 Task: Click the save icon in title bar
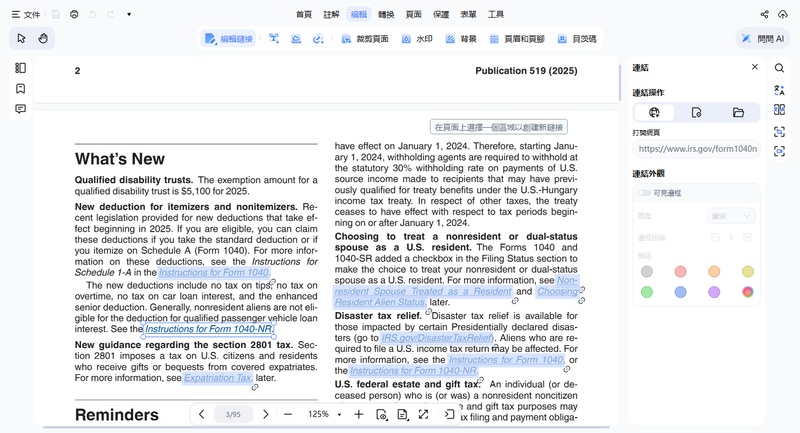point(56,14)
